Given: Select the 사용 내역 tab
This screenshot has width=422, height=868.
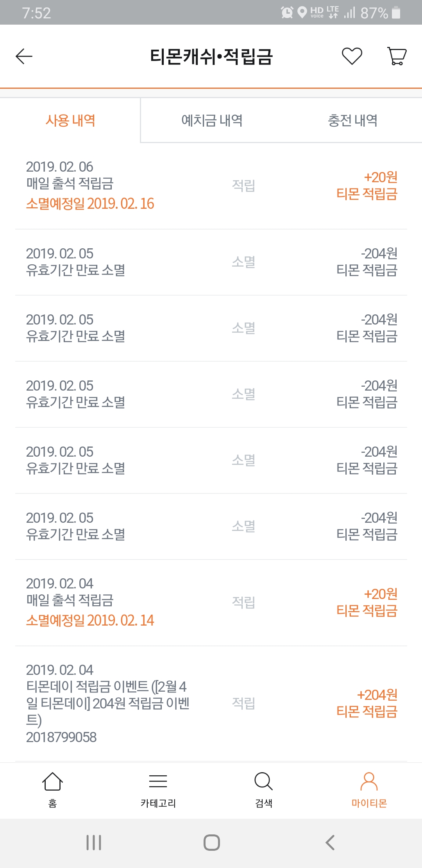Looking at the screenshot, I should (70, 120).
